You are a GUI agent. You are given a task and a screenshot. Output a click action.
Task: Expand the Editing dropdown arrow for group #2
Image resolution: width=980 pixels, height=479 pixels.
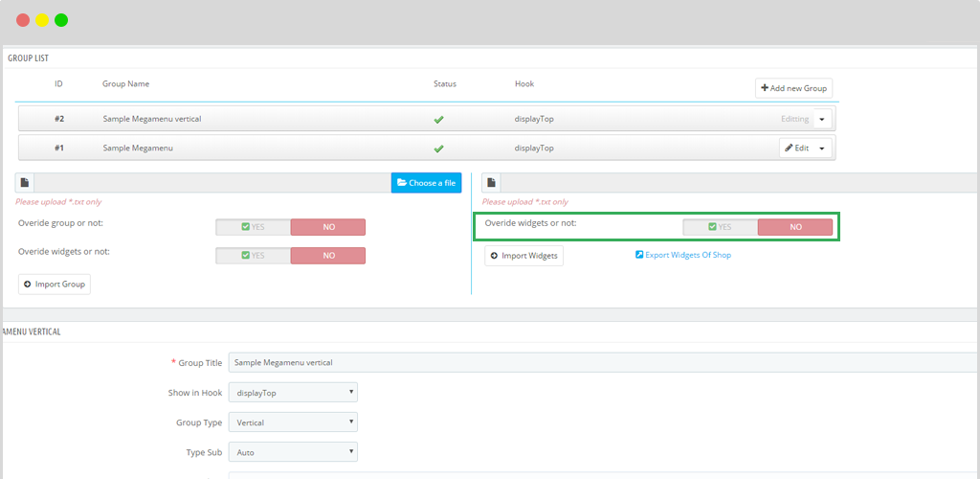pyautogui.click(x=822, y=120)
